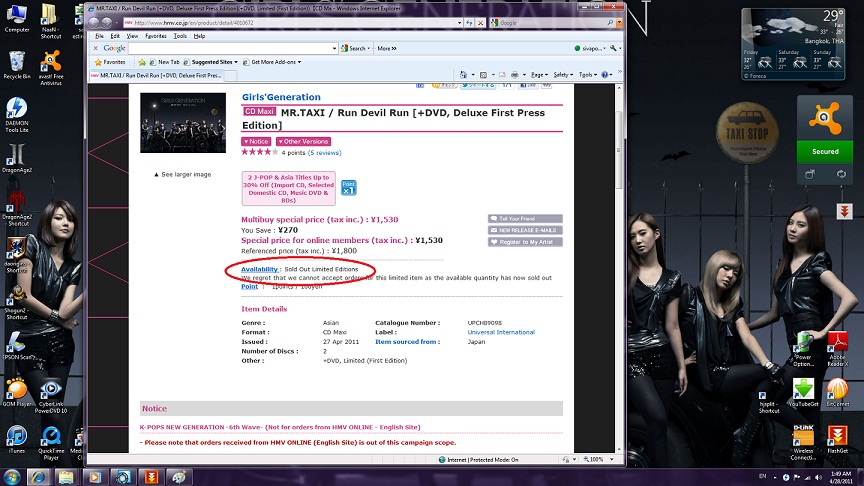Open FlashGet desktop icon
864x486 pixels.
837,439
